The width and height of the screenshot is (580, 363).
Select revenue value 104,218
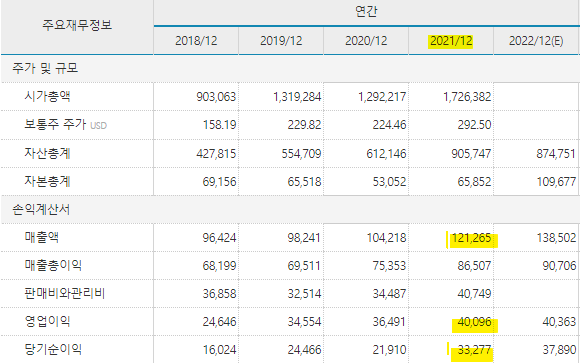pos(387,238)
